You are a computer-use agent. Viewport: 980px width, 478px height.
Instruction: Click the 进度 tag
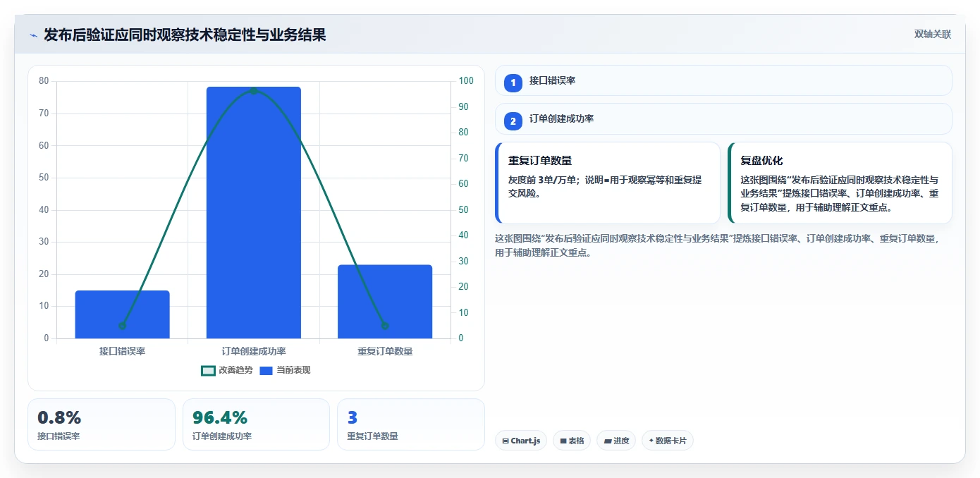(616, 441)
